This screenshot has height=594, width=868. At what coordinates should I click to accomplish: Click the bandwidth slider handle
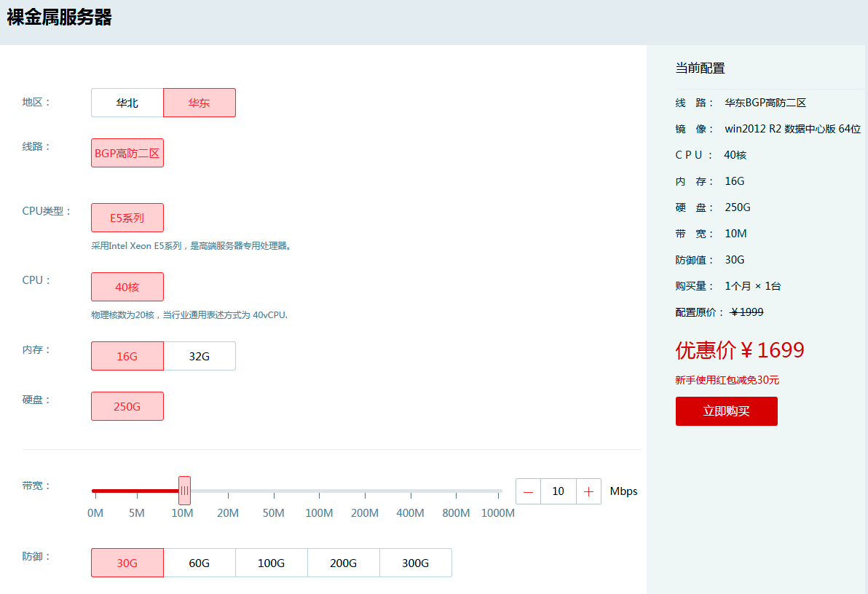[x=184, y=491]
